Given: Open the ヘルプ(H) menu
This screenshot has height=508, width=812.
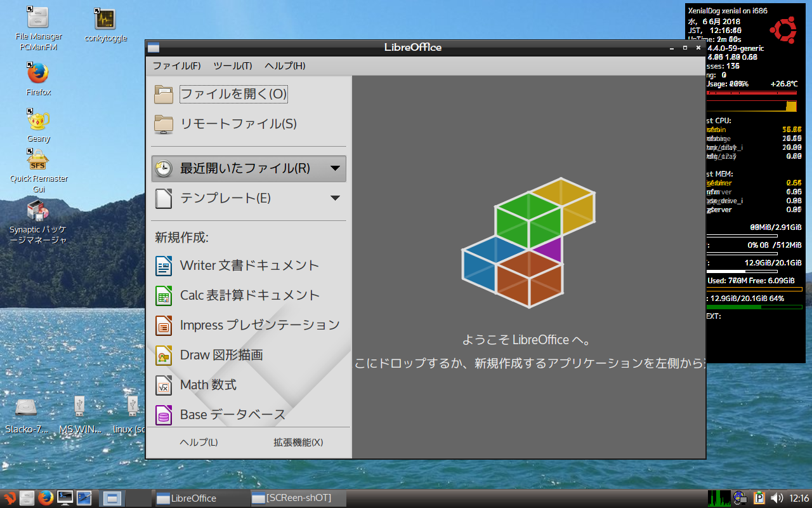Looking at the screenshot, I should pos(285,66).
